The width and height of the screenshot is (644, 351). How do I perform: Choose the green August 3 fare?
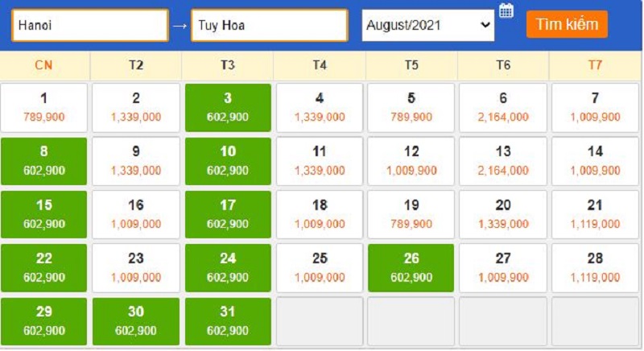[x=228, y=108]
